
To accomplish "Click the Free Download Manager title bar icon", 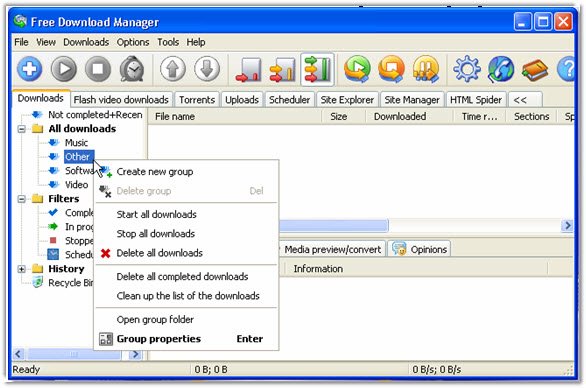I will click(x=20, y=21).
